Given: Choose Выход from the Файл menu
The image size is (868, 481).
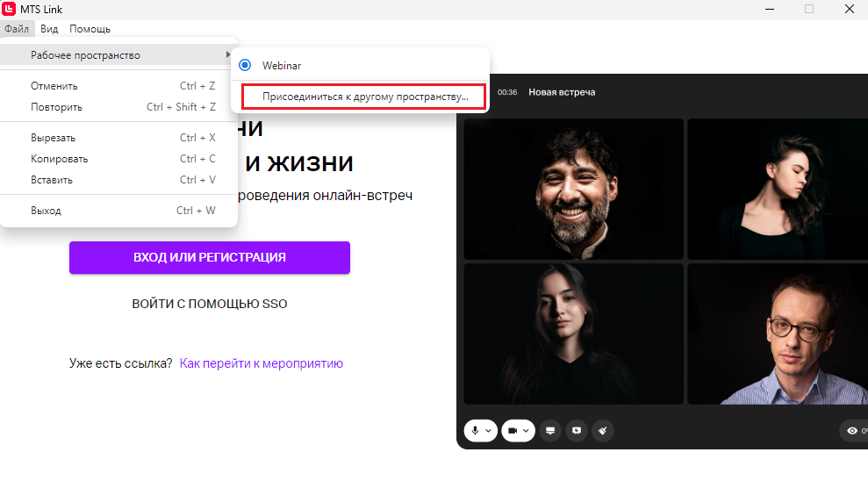Looking at the screenshot, I should pos(118,211).
